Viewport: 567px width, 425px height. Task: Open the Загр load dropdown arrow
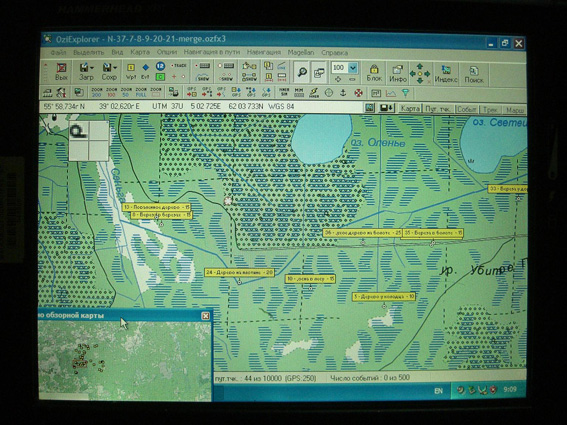(x=92, y=68)
